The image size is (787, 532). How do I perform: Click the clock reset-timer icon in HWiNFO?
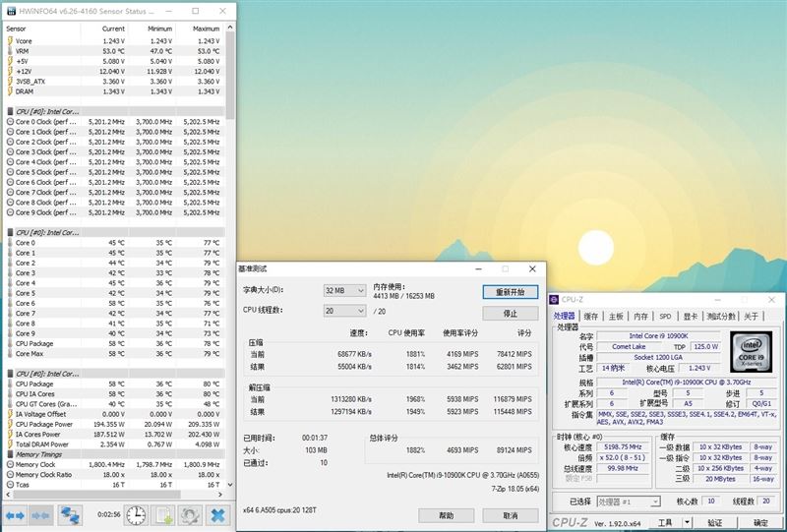click(x=136, y=515)
